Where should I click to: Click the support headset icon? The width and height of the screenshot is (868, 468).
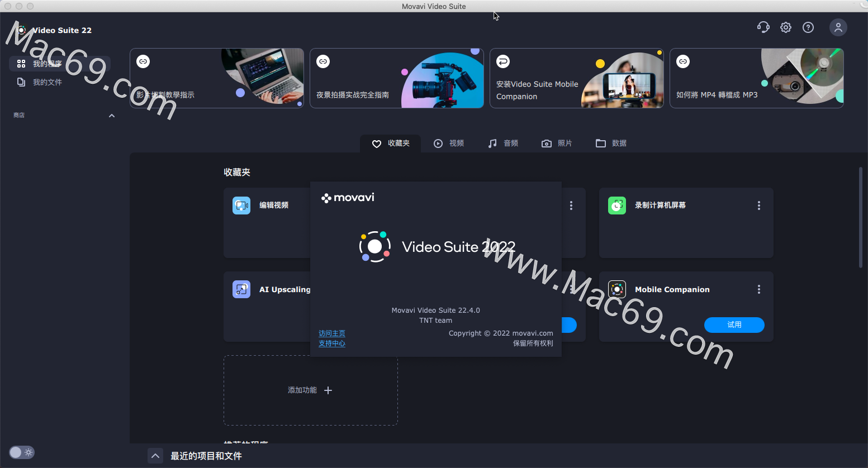tap(763, 27)
